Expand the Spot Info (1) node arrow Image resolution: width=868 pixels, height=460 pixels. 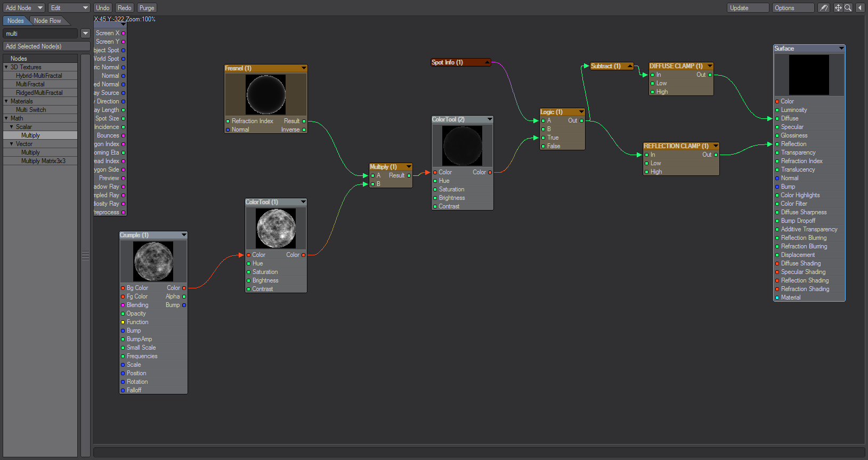point(487,62)
